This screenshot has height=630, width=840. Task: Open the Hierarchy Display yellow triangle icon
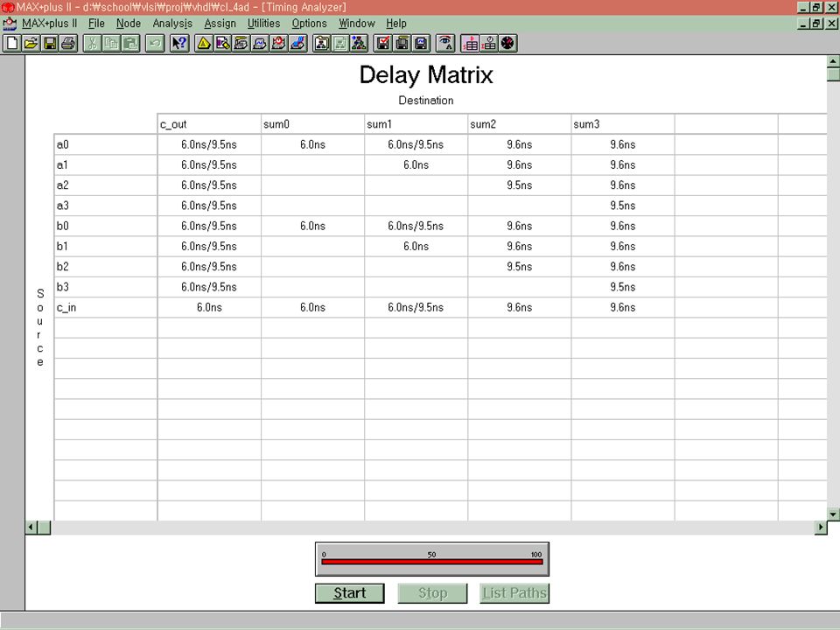pyautogui.click(x=204, y=44)
